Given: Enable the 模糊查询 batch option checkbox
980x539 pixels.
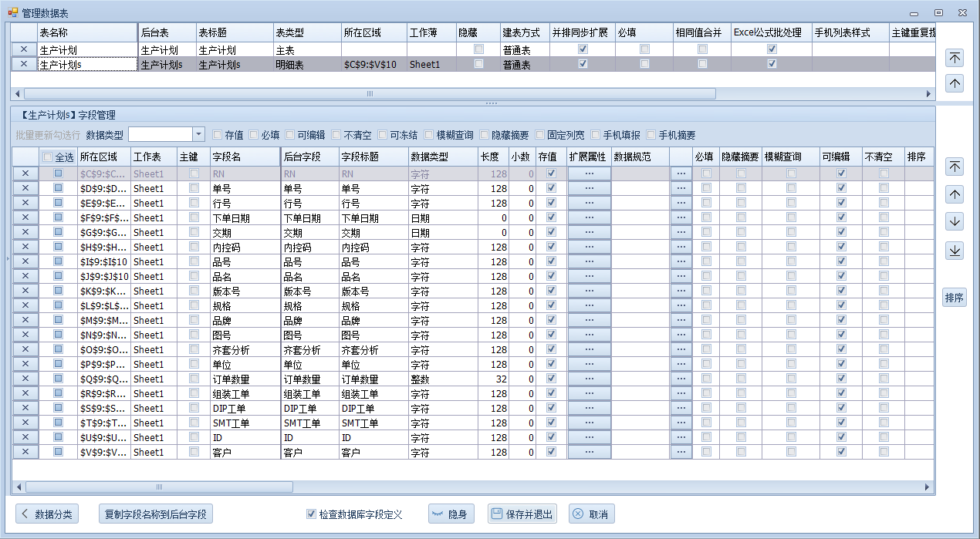Looking at the screenshot, I should 429,135.
